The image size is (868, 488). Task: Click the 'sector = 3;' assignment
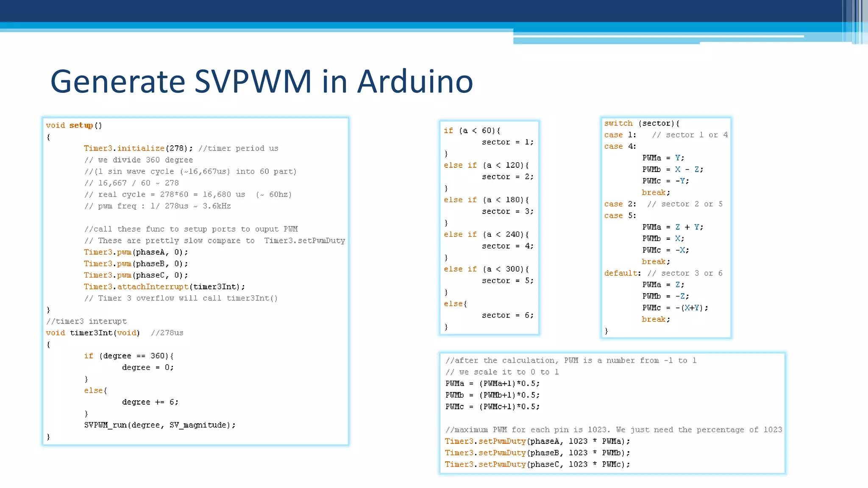click(507, 211)
